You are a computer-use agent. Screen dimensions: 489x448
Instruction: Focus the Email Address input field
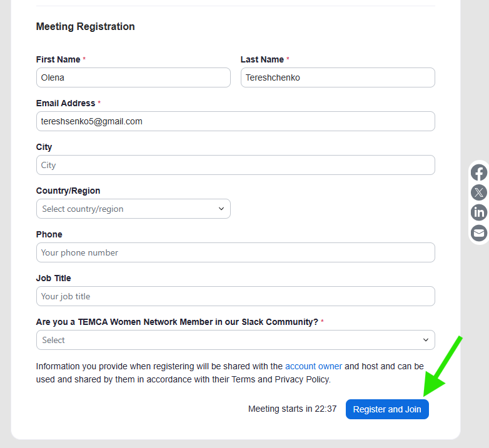point(236,121)
